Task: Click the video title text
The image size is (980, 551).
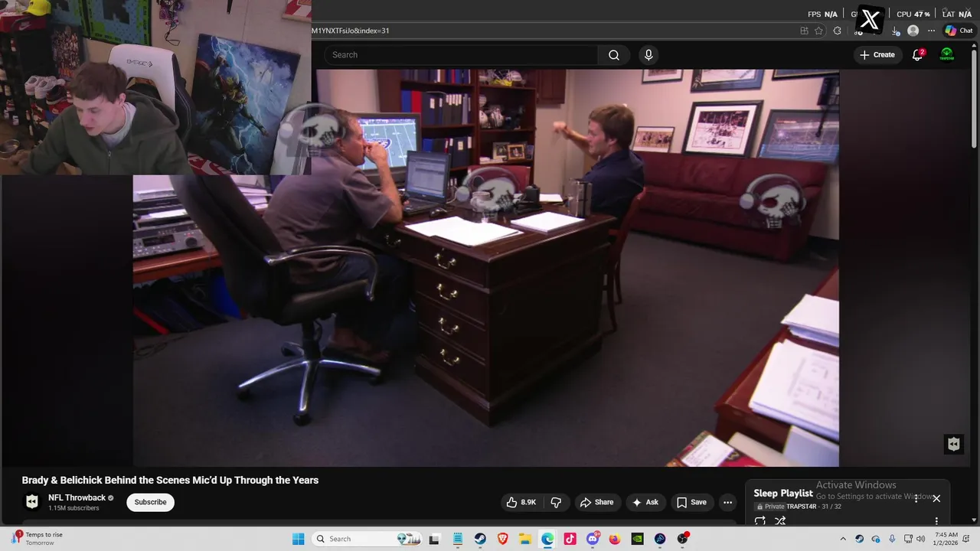Action: pyautogui.click(x=170, y=480)
